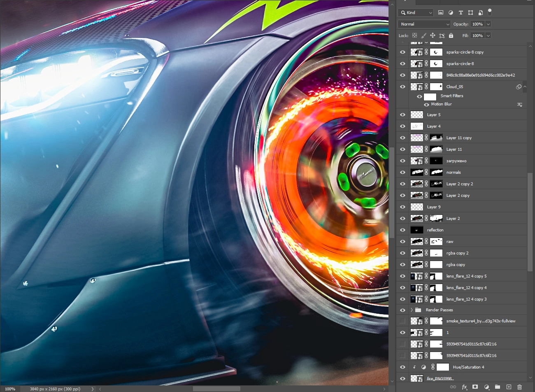Turn off the layer filtering switch
Viewport: 535px width, 392px height.
pyautogui.click(x=490, y=12)
